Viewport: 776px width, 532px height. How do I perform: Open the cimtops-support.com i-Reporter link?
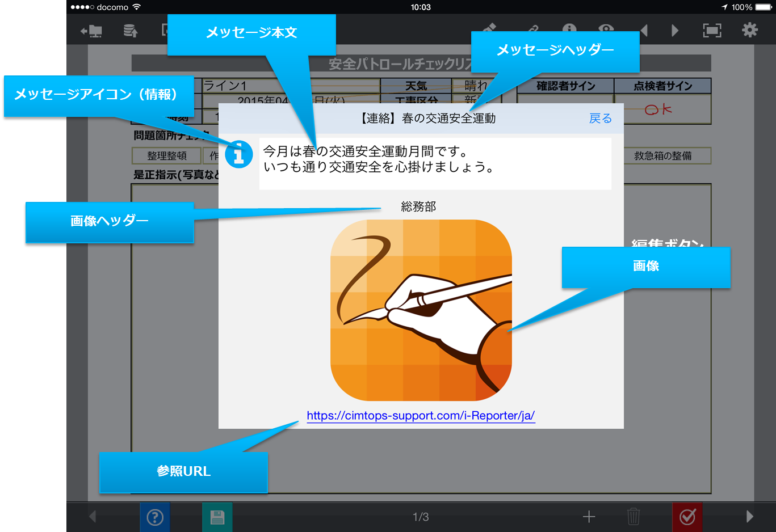421,416
